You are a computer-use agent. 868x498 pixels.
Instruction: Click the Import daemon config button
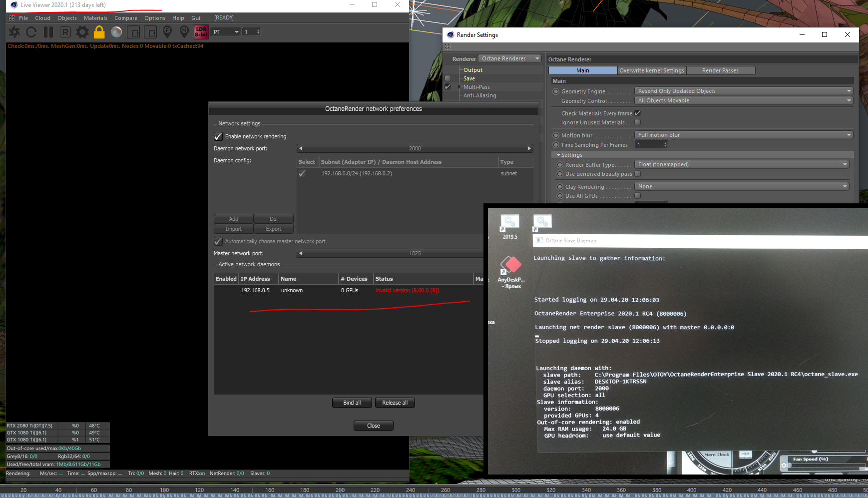234,229
